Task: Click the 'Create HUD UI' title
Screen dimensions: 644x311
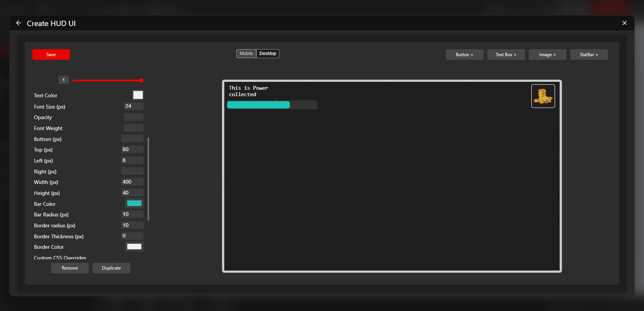Action: click(x=51, y=23)
